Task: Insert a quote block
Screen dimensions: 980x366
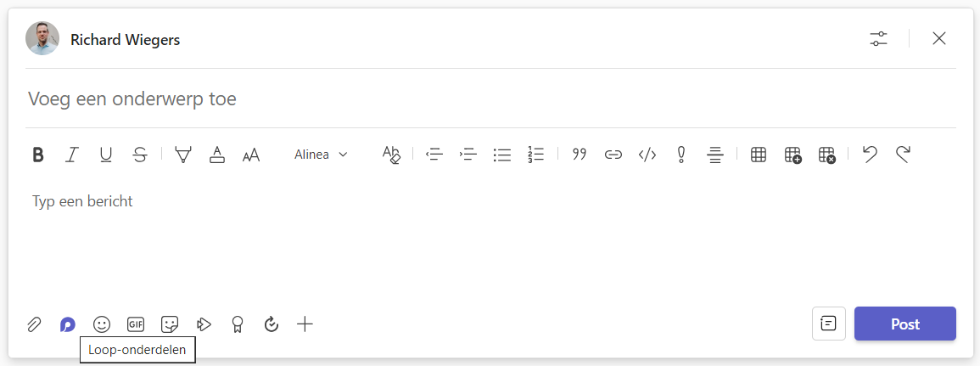Action: 580,155
